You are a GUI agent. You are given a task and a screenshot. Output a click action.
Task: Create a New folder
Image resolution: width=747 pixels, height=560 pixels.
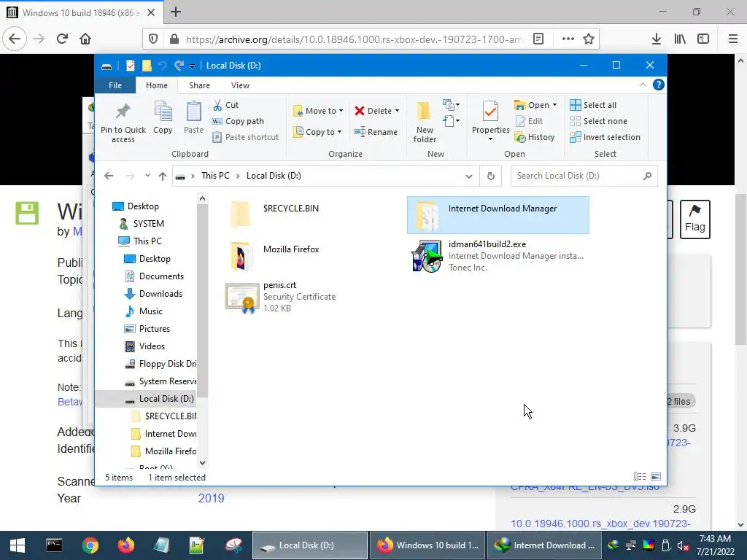point(425,122)
